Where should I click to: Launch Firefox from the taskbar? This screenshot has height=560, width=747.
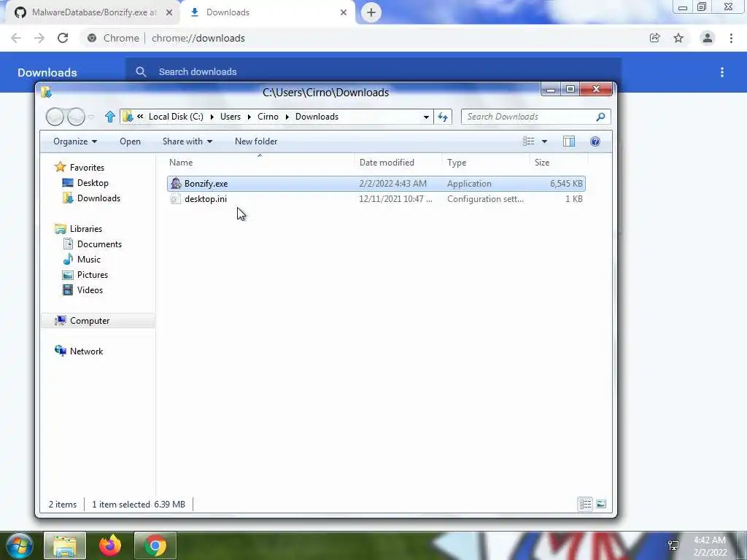tap(110, 545)
